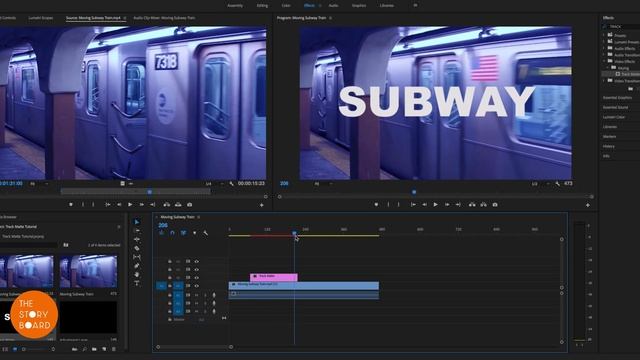The height and width of the screenshot is (360, 640).
Task: Open the Lumetri Scopes panel tab
Action: point(40,18)
